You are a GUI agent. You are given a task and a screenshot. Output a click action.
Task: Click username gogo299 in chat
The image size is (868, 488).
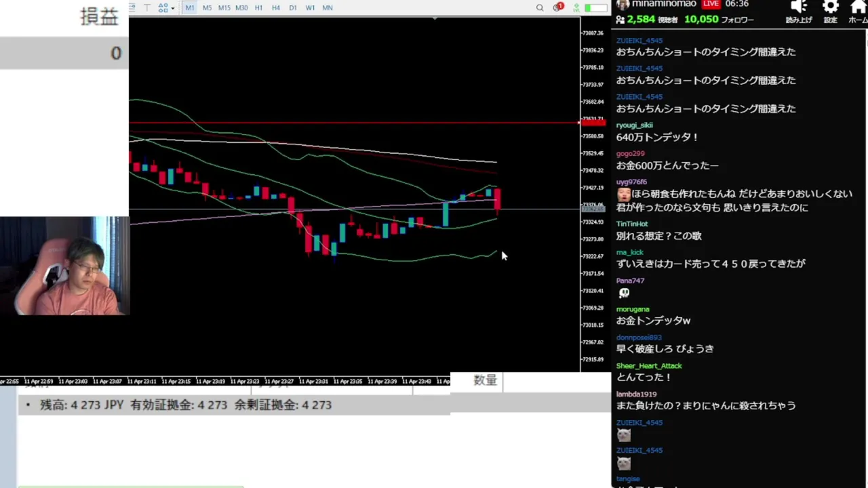click(630, 154)
